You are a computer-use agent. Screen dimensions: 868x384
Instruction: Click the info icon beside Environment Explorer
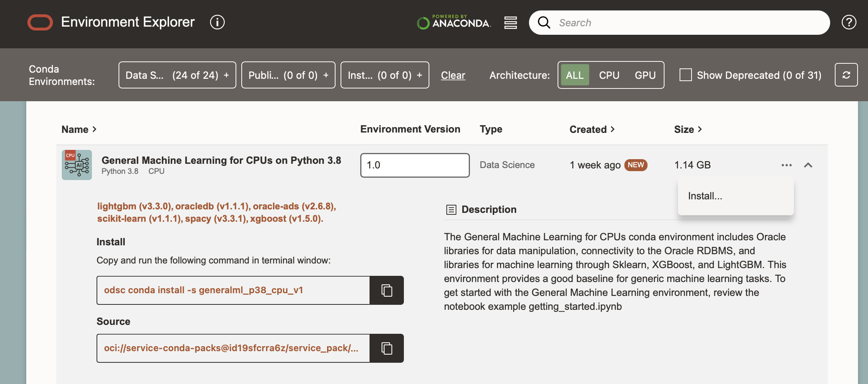[217, 22]
